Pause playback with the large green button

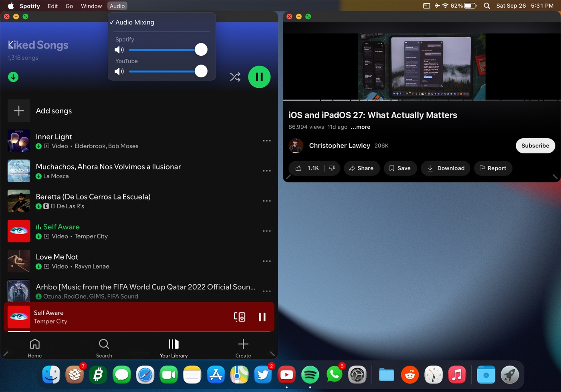tap(259, 77)
